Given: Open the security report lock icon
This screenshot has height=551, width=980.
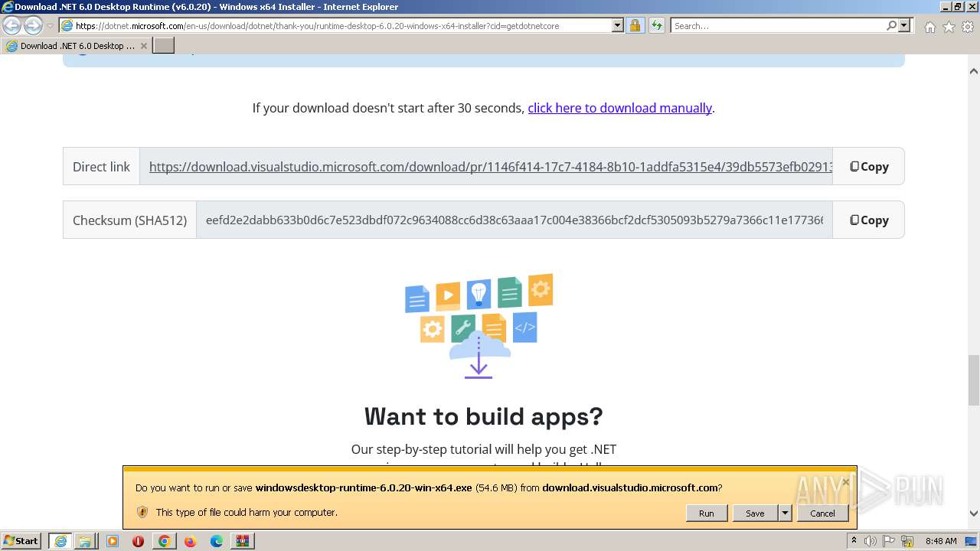Looking at the screenshot, I should pyautogui.click(x=635, y=26).
